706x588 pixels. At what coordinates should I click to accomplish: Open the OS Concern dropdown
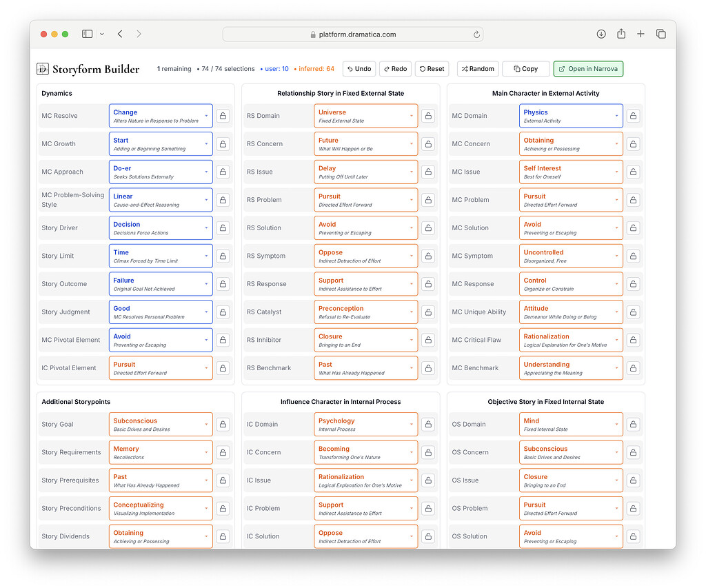(x=571, y=452)
